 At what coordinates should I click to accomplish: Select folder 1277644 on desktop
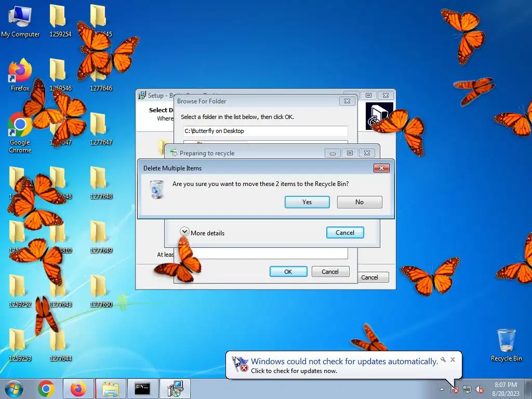[60, 345]
